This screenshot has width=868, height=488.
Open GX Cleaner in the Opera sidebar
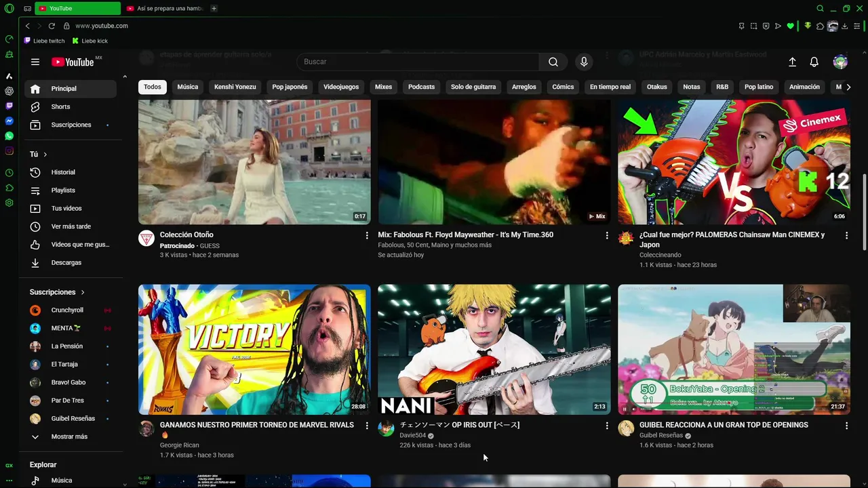(x=9, y=54)
